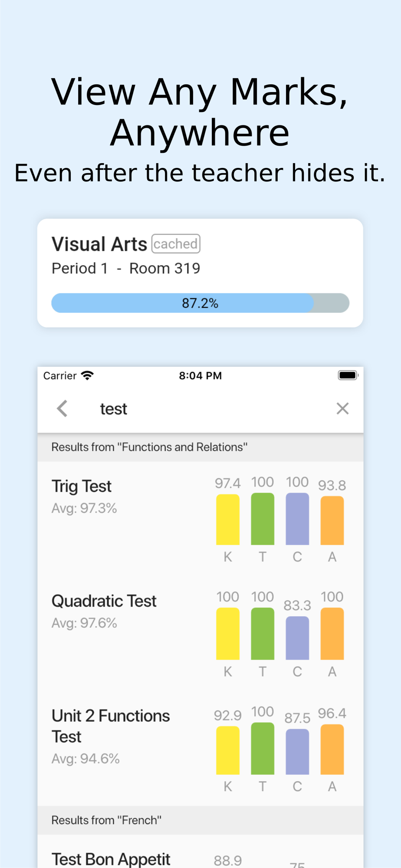Open the Quadratic Test result
This screenshot has height=868, width=401.
click(200, 634)
